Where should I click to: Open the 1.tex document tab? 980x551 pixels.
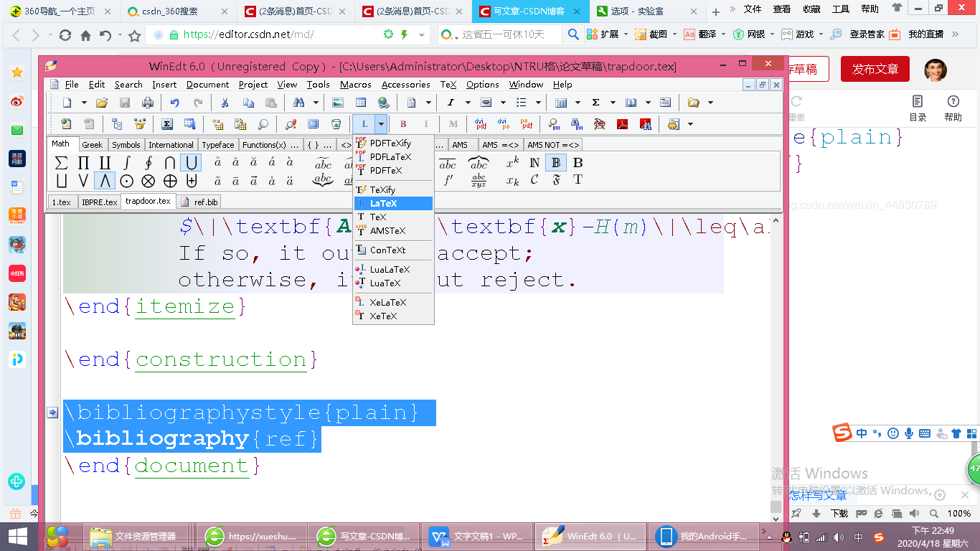pos(62,202)
